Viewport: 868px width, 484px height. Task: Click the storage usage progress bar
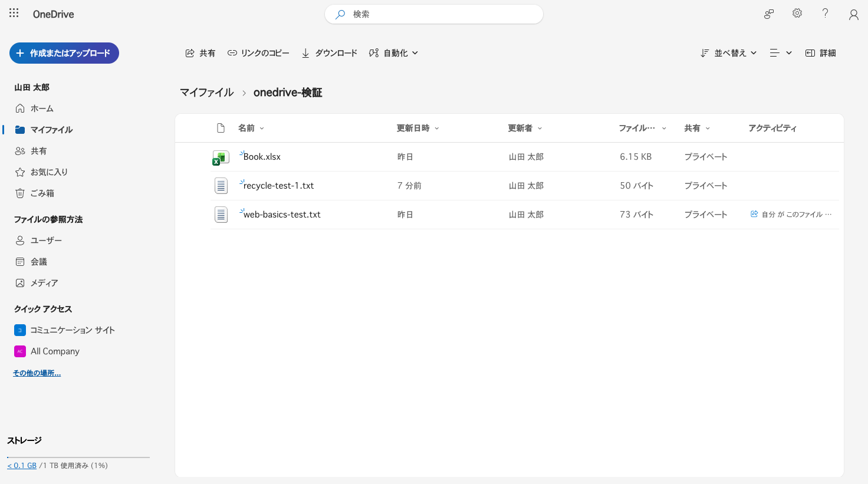pos(78,457)
